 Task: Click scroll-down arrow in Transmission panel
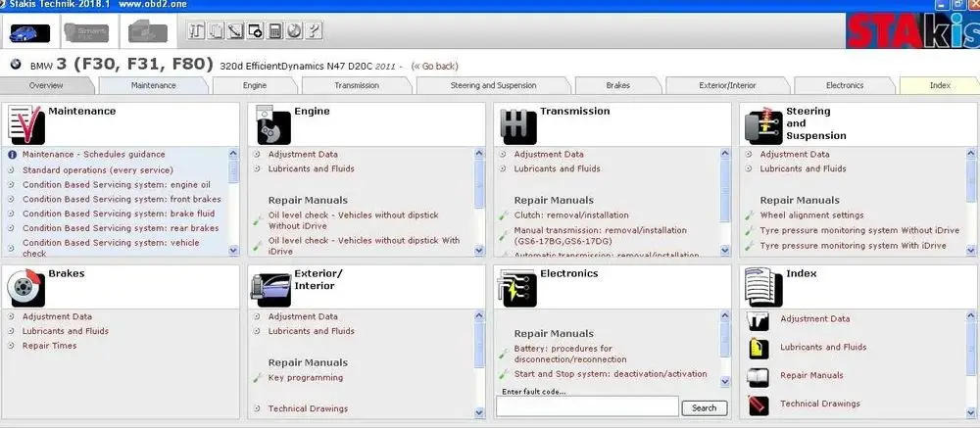coord(725,251)
